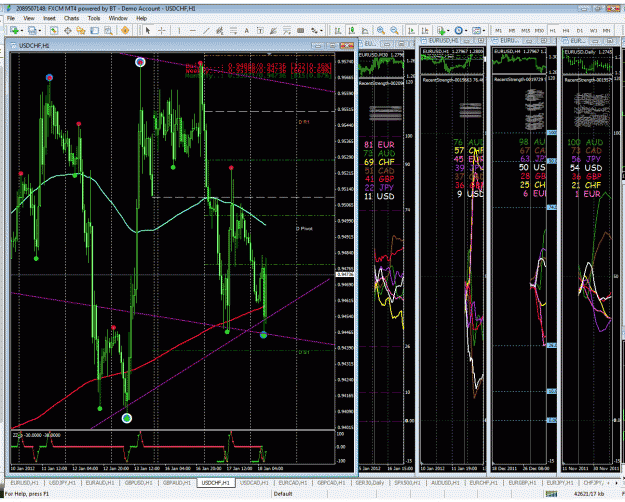The width and height of the screenshot is (625, 502).
Task: Open the Strategy Tester icon
Action: click(108, 30)
